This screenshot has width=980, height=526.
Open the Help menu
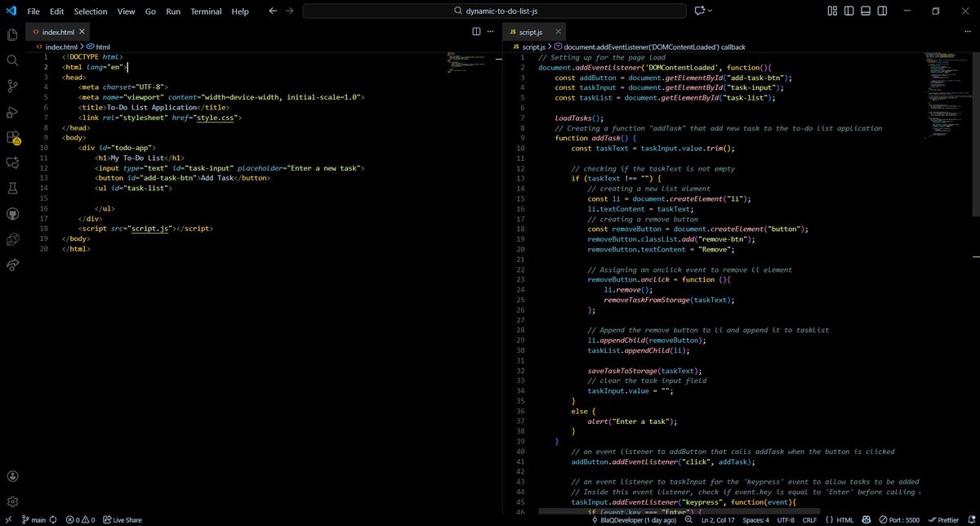[x=240, y=11]
